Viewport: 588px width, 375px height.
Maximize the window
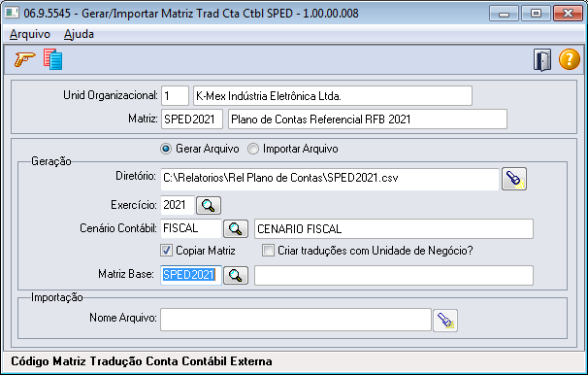(536, 14)
